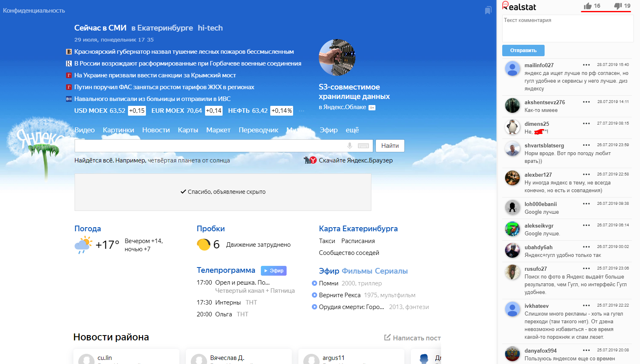This screenshot has height=364, width=640.
Task: Open the Картинки service
Action: [x=118, y=130]
